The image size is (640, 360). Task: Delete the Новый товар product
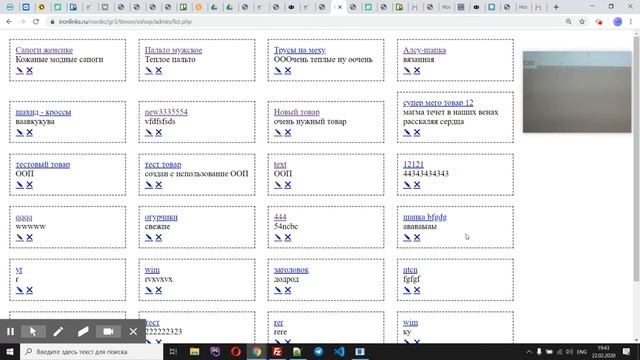coord(288,132)
